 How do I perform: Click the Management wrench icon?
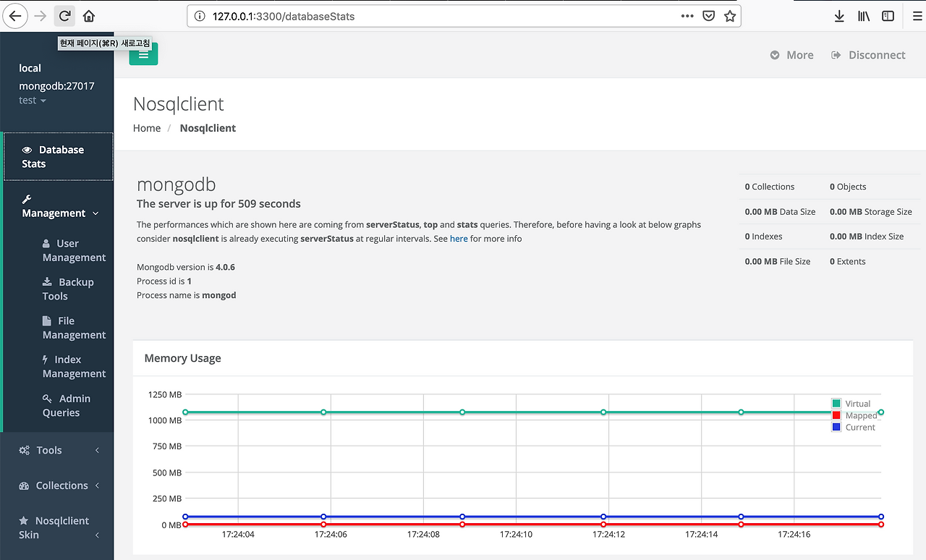pyautogui.click(x=27, y=199)
